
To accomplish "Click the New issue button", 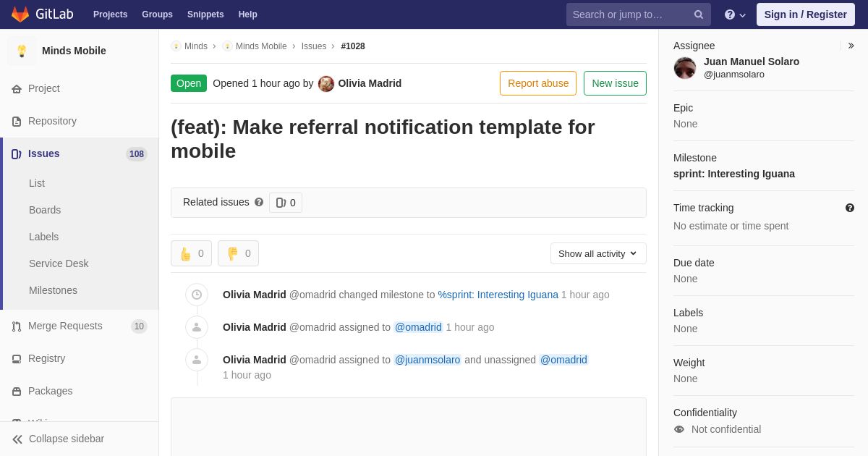I will pos(615,83).
